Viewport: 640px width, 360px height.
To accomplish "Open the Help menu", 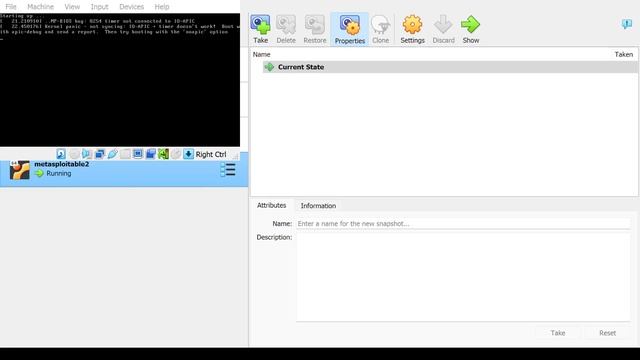I will click(162, 7).
